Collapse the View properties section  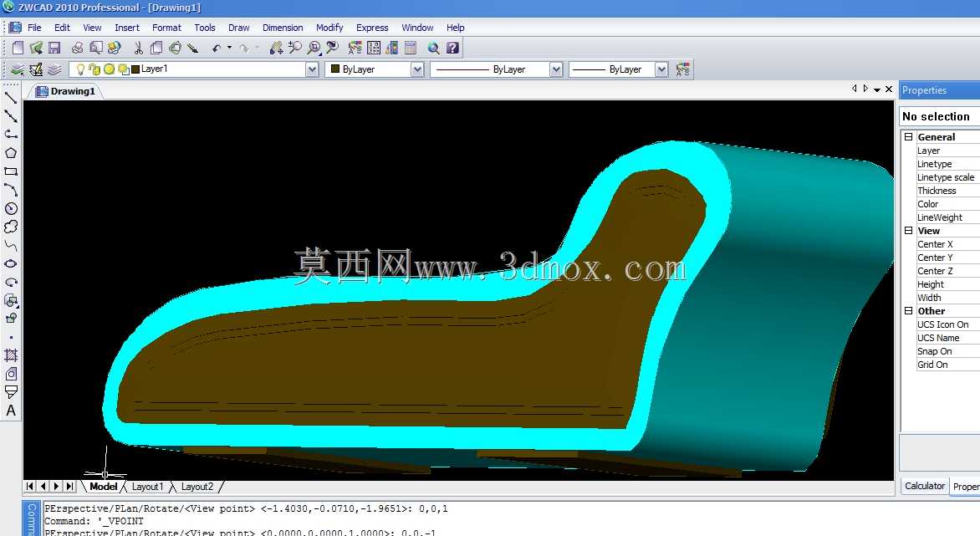coord(908,231)
